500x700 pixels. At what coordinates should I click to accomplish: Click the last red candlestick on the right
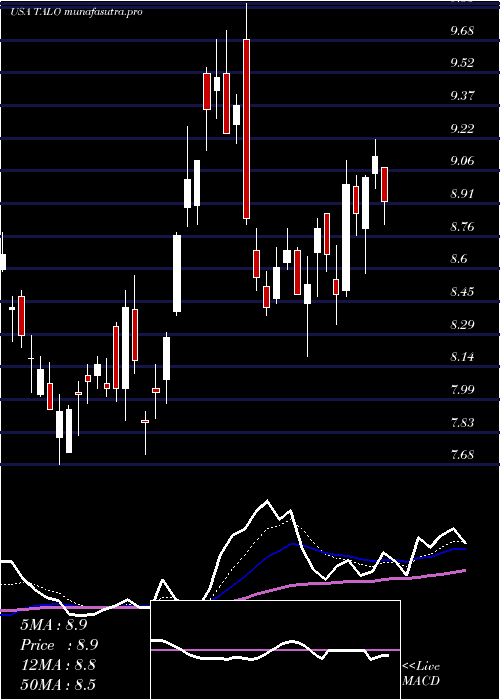click(x=384, y=184)
